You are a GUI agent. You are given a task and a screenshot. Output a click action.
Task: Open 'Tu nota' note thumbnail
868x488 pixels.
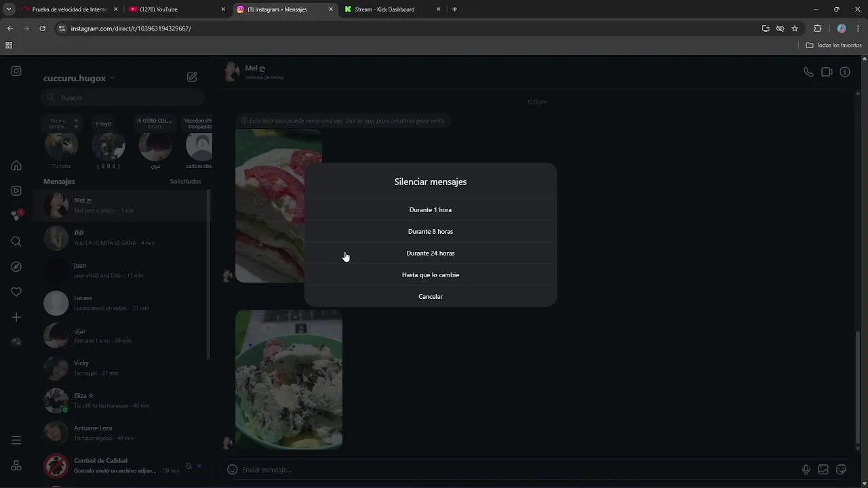[61, 144]
